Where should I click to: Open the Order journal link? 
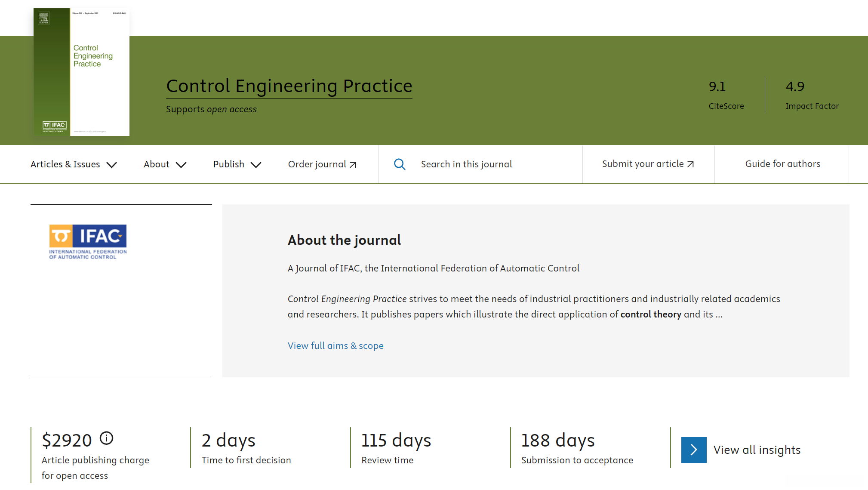tap(317, 164)
